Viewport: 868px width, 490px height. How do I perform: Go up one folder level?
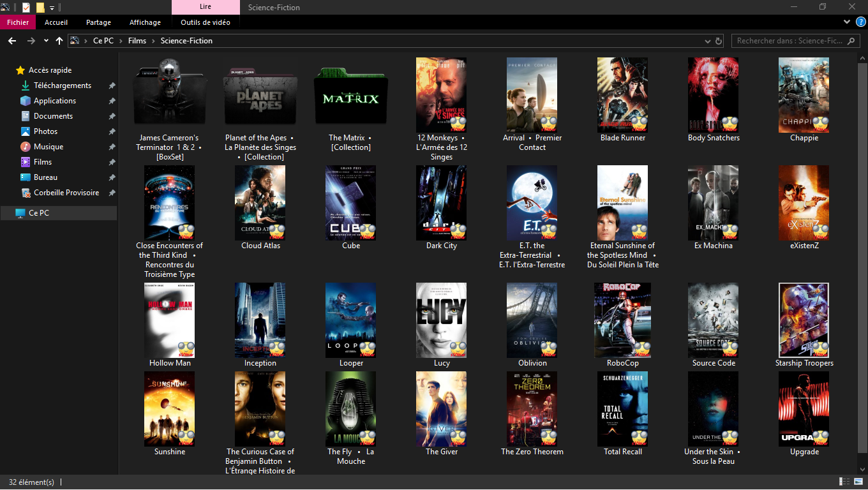[59, 41]
